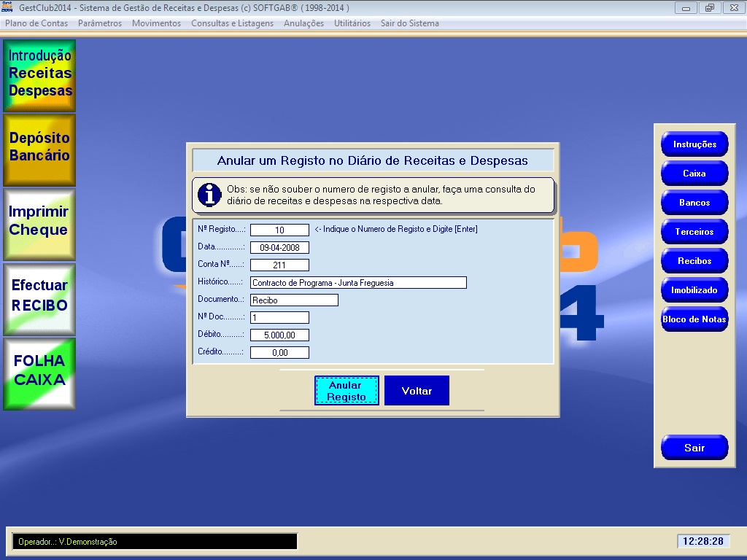
Task: Click the Instruções side button
Action: (x=694, y=144)
